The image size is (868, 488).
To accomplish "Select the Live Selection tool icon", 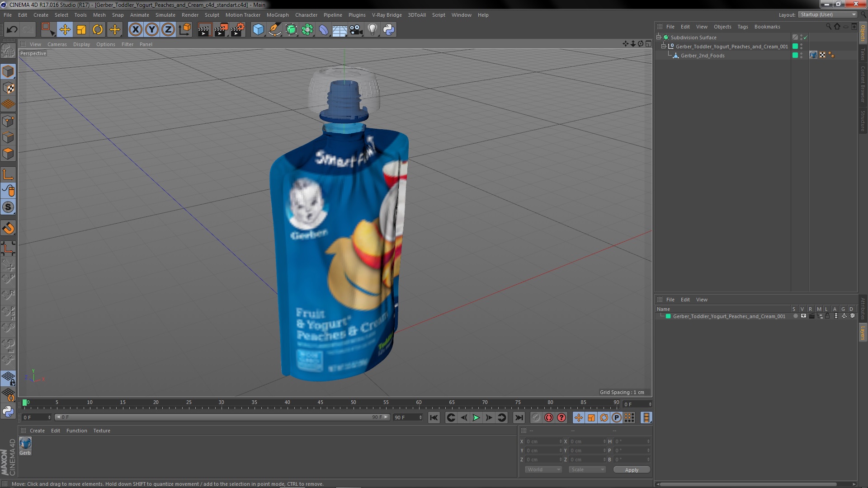I will [x=48, y=30].
